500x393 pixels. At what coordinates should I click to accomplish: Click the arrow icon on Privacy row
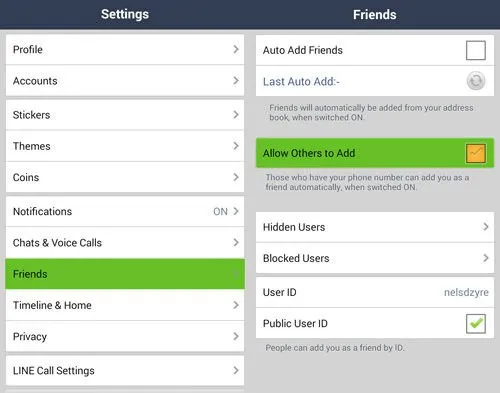(236, 336)
